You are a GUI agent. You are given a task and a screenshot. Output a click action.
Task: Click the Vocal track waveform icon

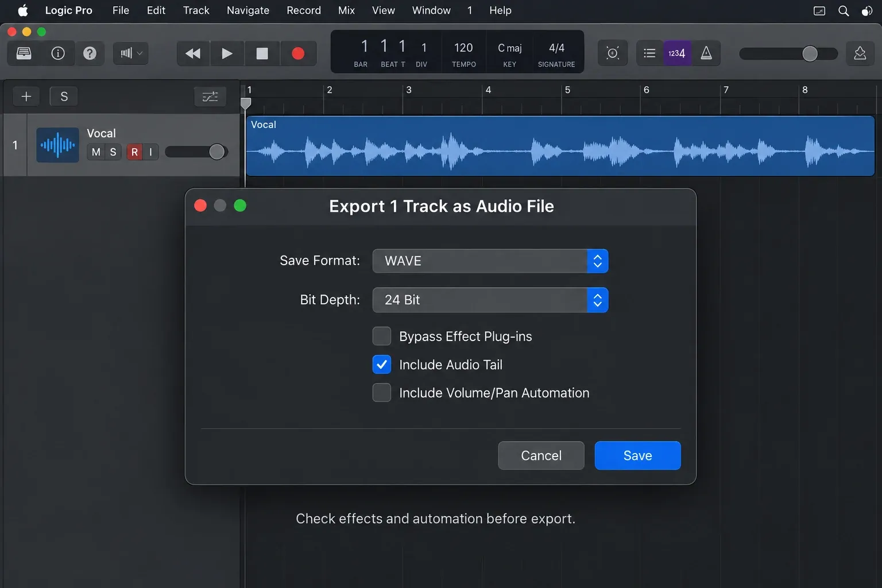pos(57,145)
